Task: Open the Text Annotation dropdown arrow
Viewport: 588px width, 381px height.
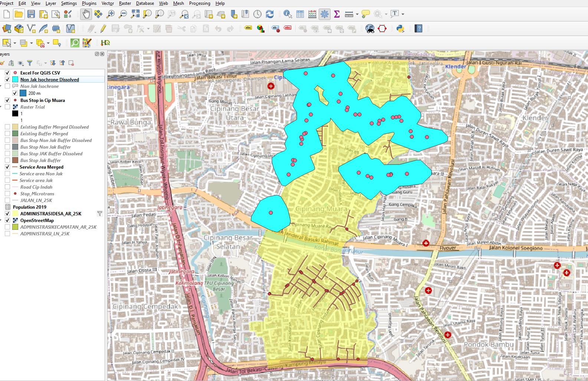Action: coord(403,14)
